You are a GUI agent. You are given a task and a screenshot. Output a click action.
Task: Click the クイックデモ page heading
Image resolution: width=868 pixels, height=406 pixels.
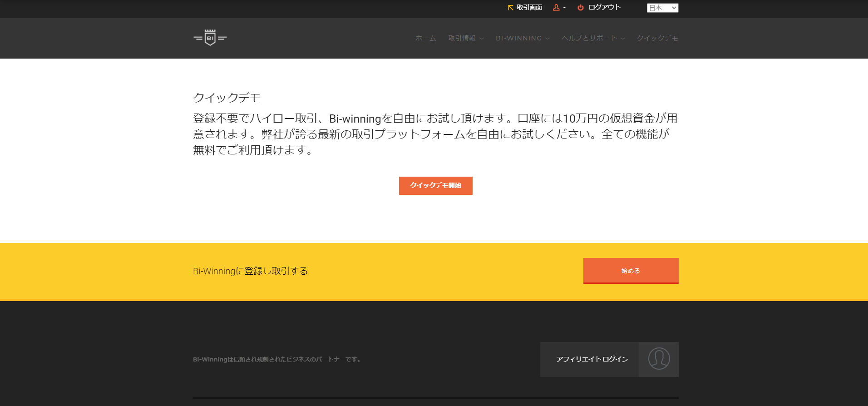tap(227, 98)
